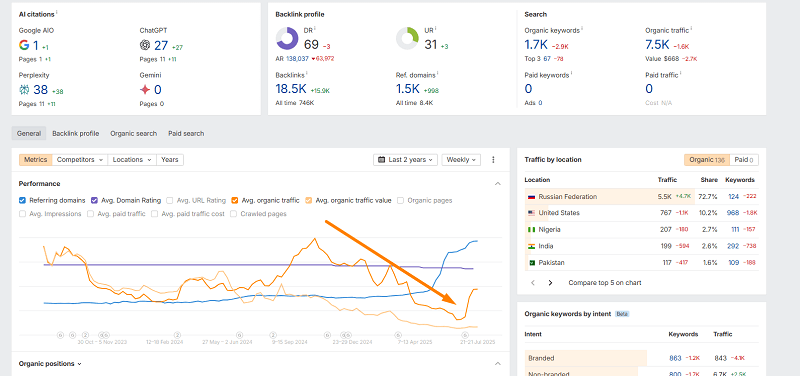This screenshot has width=800, height=376.
Task: Select the Metrics chart mode
Action: pos(36,160)
